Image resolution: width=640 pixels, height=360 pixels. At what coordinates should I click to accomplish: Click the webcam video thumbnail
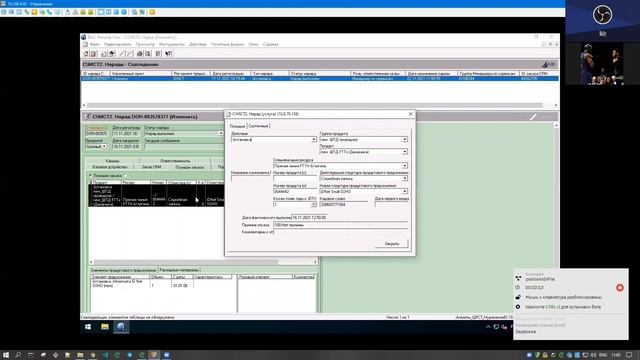point(602,64)
